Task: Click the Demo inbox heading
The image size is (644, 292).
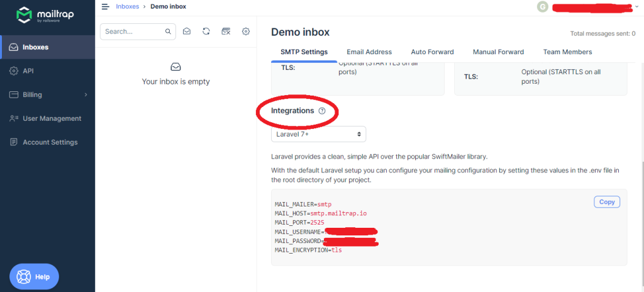Action: (300, 32)
